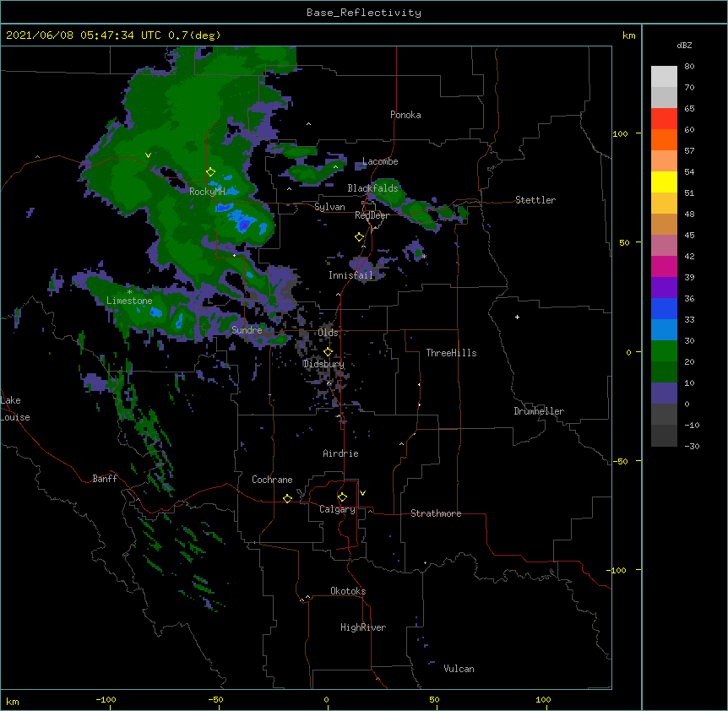This screenshot has width=728, height=711.
Task: Click the yellow V marker east of Calgary
Action: click(x=362, y=493)
